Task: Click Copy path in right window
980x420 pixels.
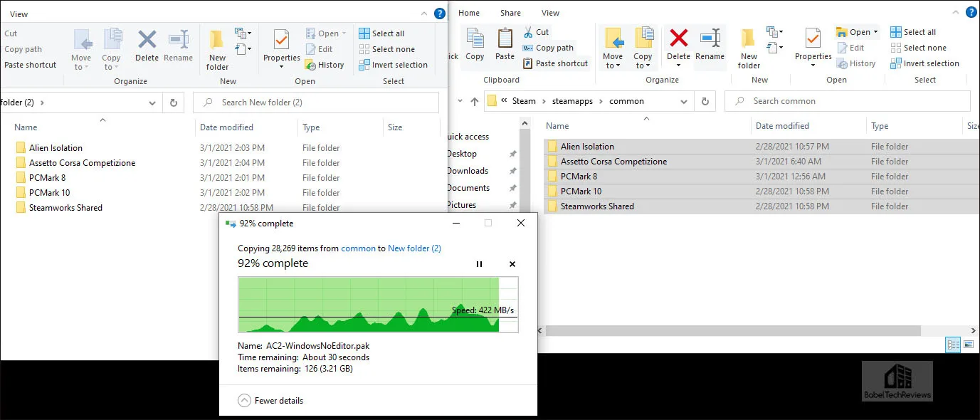Action: click(548, 48)
